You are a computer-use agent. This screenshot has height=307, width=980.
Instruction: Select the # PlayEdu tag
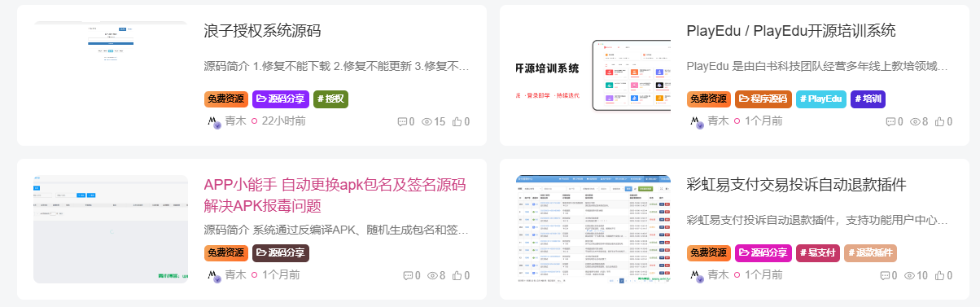(x=821, y=99)
